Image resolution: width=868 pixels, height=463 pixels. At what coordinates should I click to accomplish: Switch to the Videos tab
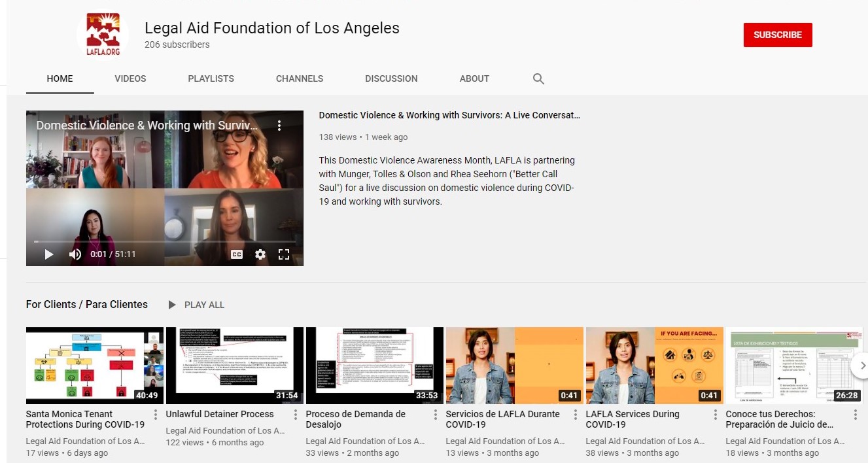point(130,78)
